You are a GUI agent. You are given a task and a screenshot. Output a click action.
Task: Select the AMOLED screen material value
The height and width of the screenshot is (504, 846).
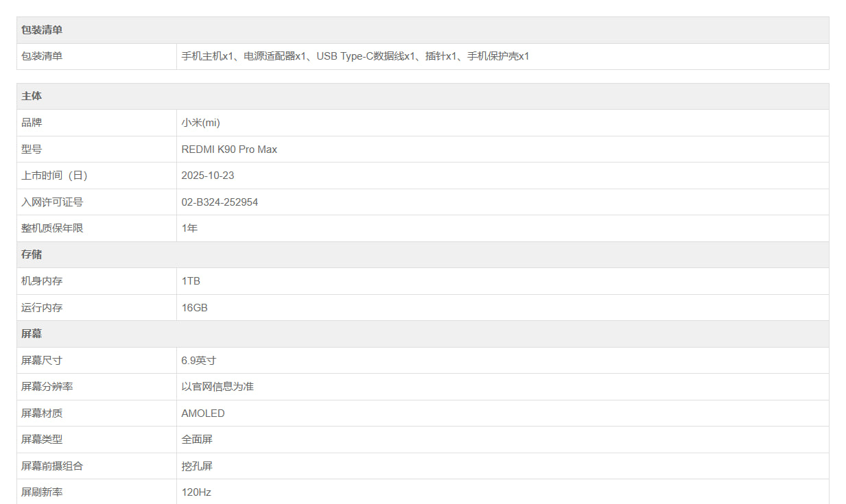(x=203, y=413)
